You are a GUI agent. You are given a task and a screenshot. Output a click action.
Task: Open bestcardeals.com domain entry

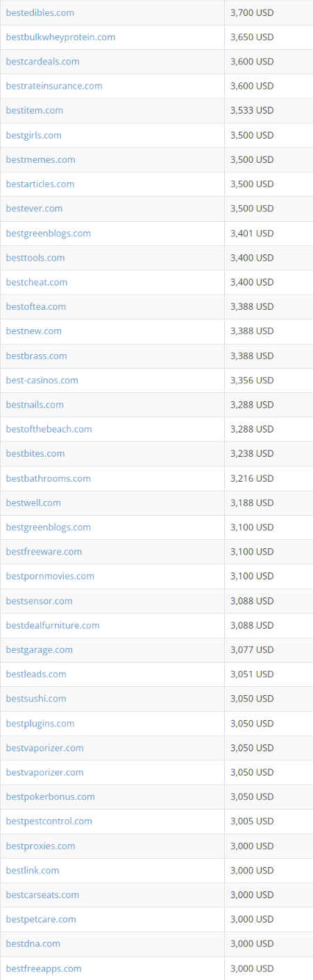click(x=42, y=61)
